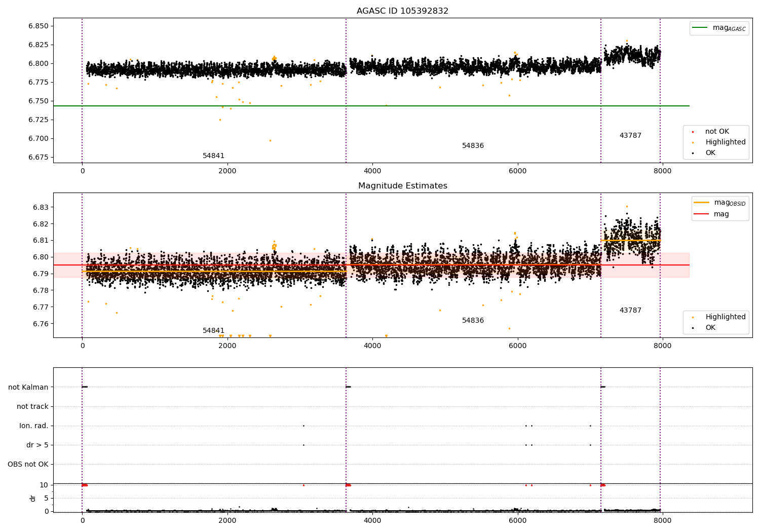760x532 pixels.
Task: Click OBSID label 43787 in top plot
Action: coord(630,136)
